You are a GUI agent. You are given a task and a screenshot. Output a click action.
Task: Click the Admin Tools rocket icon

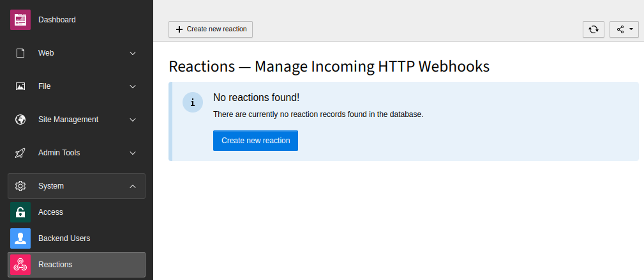[20, 153]
